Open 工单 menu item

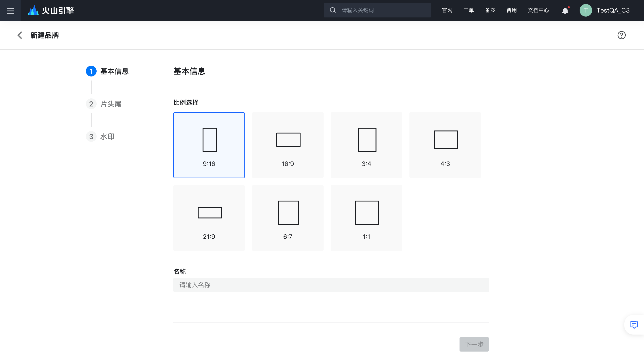pos(468,10)
